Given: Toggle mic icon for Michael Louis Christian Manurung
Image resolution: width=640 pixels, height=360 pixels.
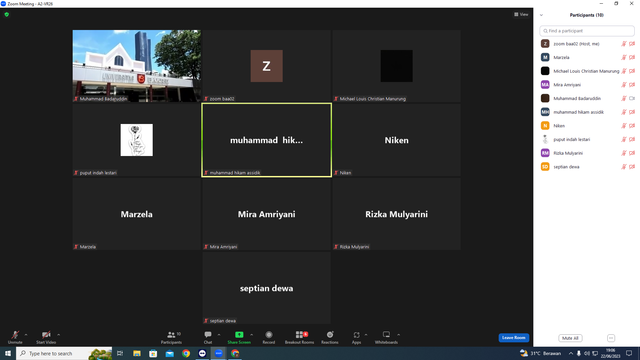Looking at the screenshot, I should pos(624,71).
